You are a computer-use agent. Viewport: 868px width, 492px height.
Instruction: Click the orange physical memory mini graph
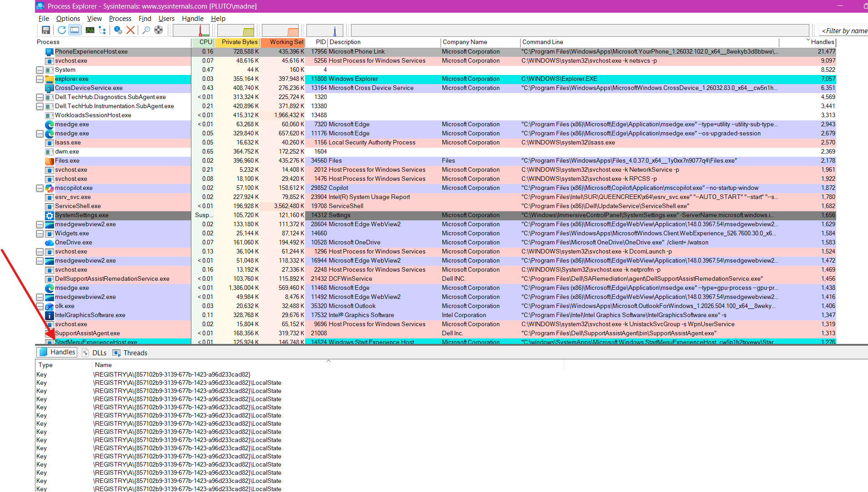[x=281, y=30]
